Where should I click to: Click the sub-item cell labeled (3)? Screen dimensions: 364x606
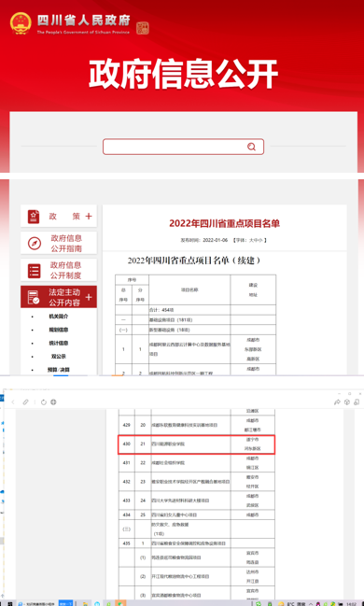[143, 596]
